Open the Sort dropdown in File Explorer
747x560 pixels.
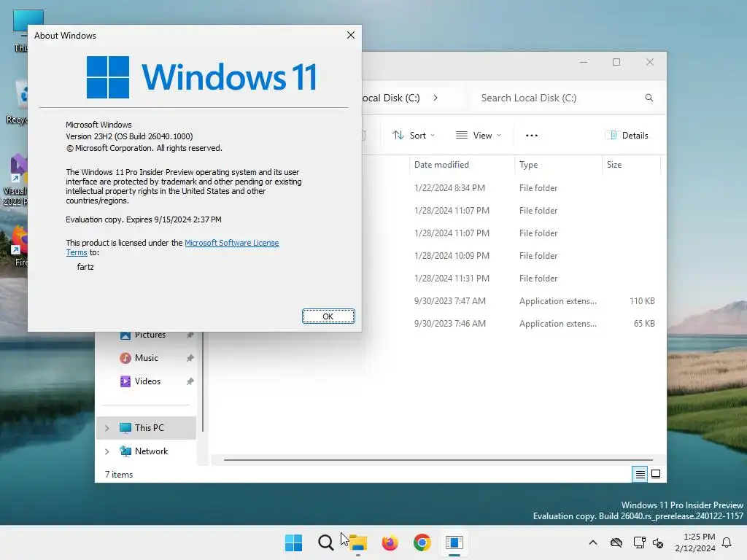pyautogui.click(x=414, y=135)
